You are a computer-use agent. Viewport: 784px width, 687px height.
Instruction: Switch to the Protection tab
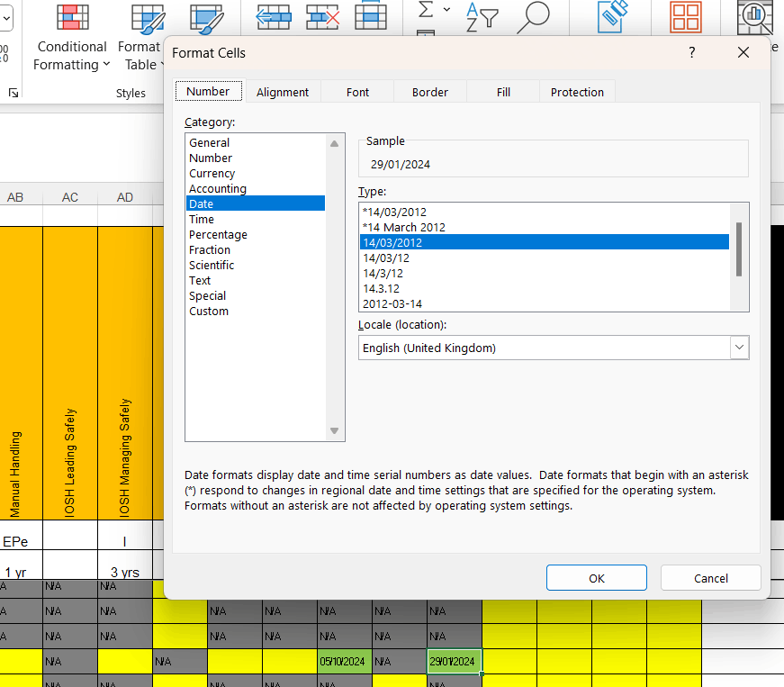577,92
